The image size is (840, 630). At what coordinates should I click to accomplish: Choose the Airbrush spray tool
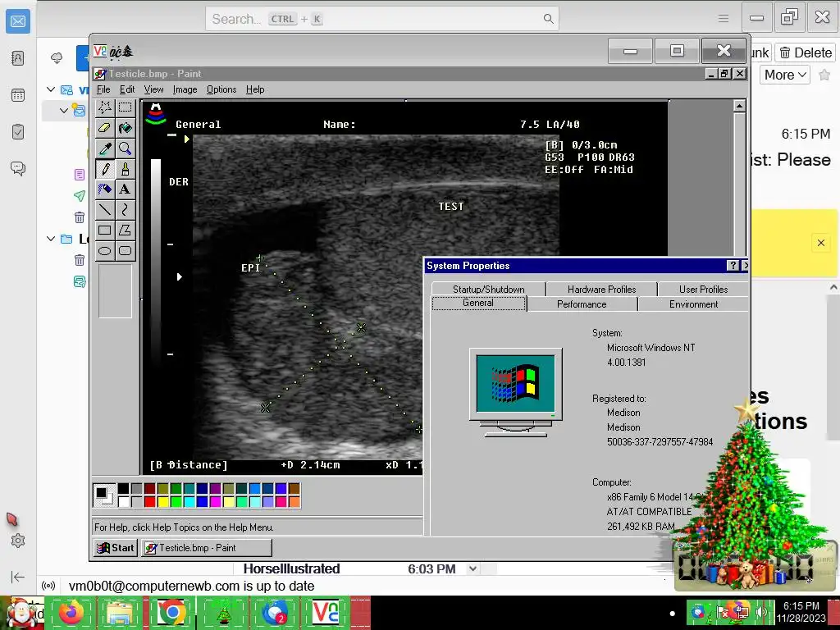click(x=105, y=189)
